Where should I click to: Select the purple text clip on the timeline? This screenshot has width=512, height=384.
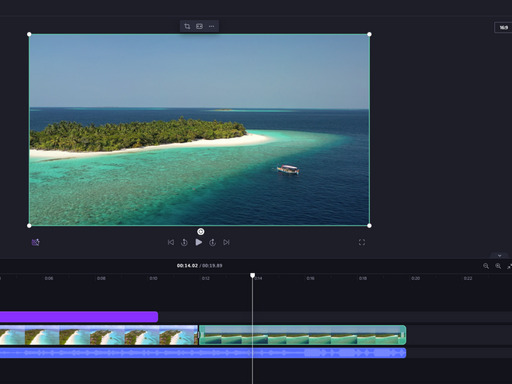click(x=79, y=317)
